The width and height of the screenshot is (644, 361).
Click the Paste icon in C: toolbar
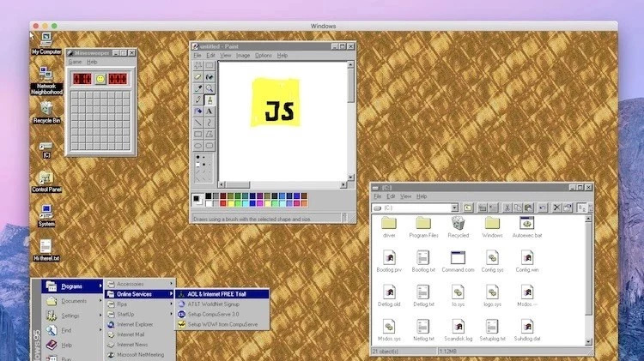point(529,208)
